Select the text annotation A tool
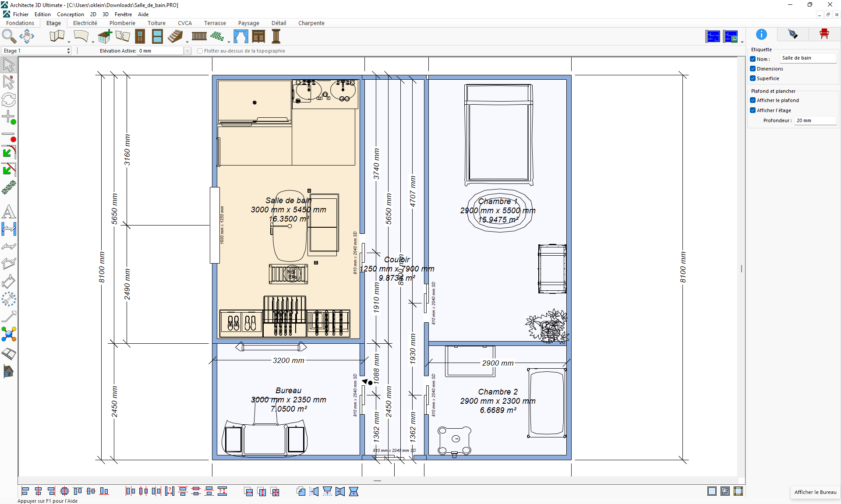Image resolution: width=841 pixels, height=504 pixels. point(9,212)
